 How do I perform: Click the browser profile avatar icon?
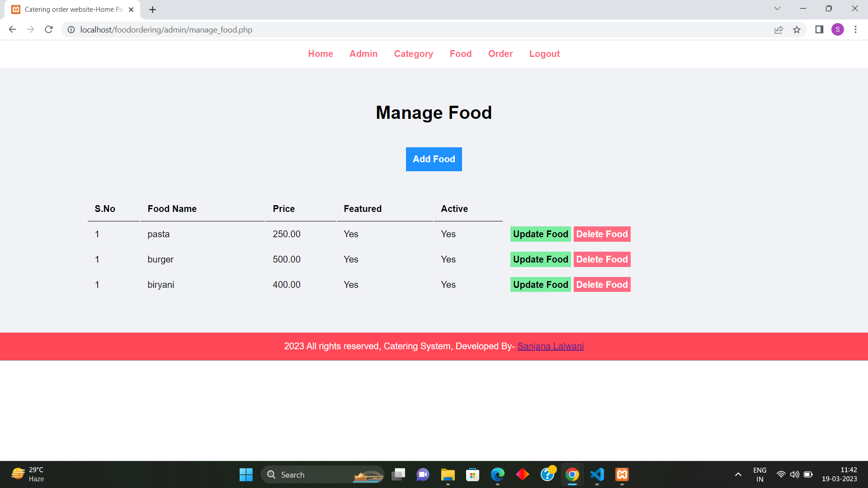pyautogui.click(x=838, y=29)
